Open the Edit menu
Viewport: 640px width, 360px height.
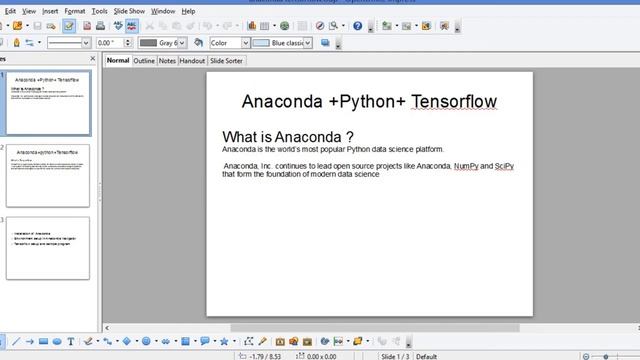[10, 11]
